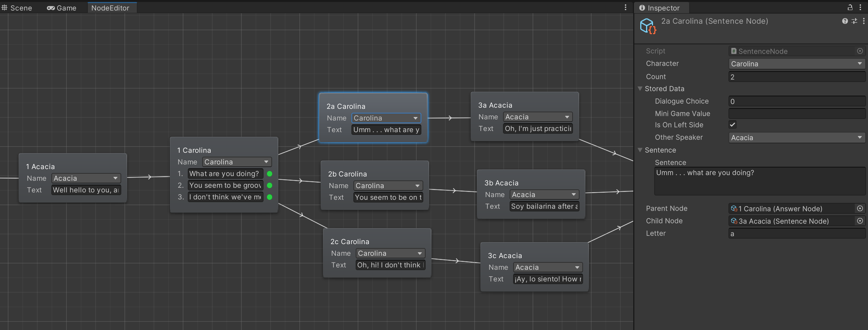Switch to the Game tab
The height and width of the screenshot is (330, 868).
(x=62, y=8)
